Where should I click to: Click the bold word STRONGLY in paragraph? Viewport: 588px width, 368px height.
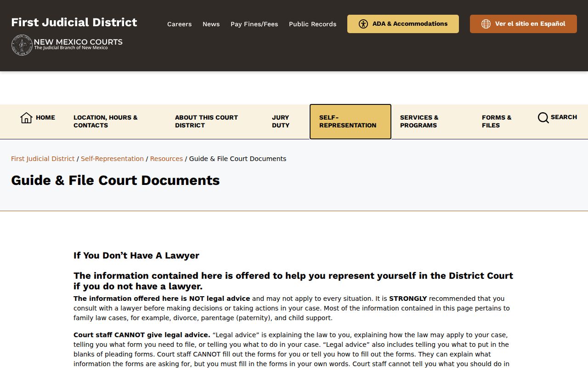tap(408, 299)
